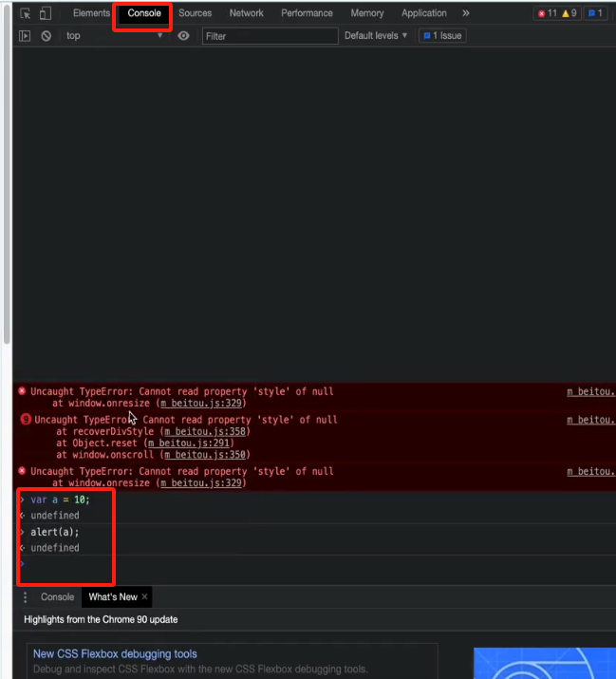Click the undefined result below alert(a)

tap(55, 548)
